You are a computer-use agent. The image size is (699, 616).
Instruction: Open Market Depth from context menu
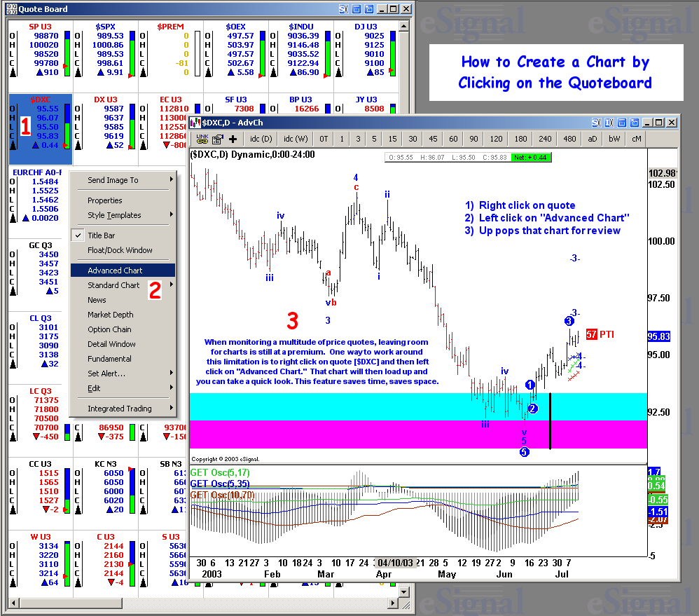coord(123,315)
